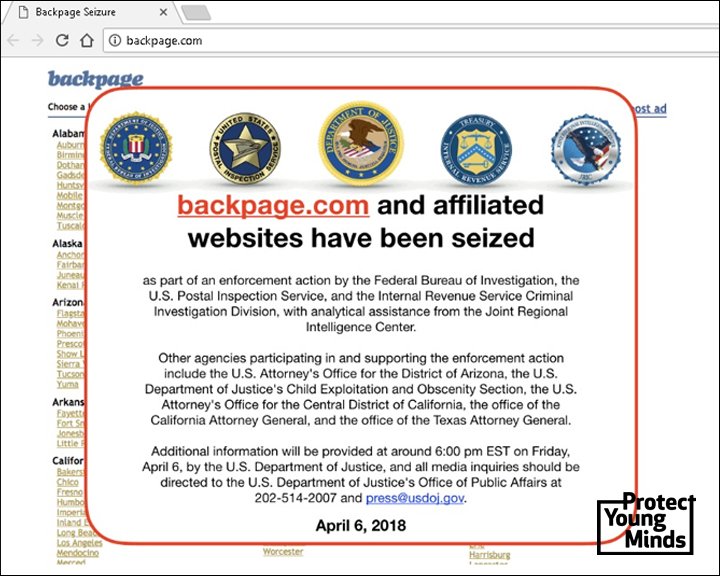Open the Yuma city link
The height and width of the screenshot is (576, 720).
(68, 384)
